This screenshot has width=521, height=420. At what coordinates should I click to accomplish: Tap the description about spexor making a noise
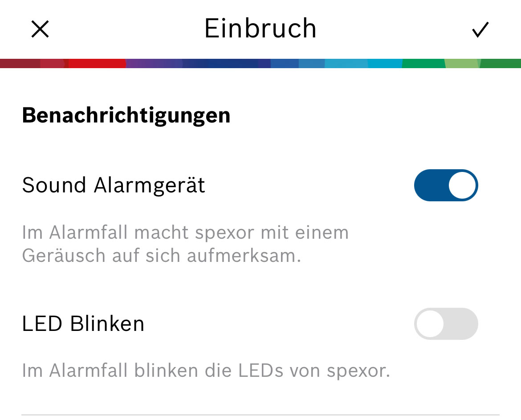(x=185, y=244)
